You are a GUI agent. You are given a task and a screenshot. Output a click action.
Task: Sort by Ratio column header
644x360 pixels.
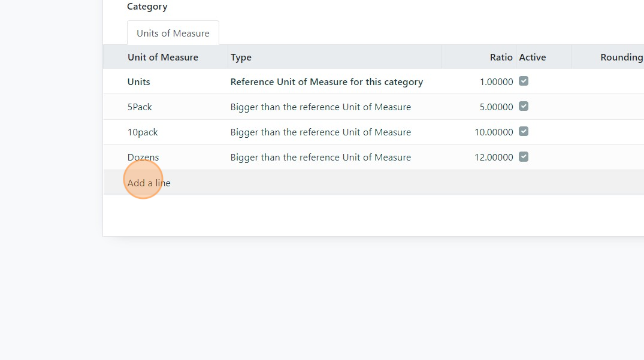(x=501, y=58)
